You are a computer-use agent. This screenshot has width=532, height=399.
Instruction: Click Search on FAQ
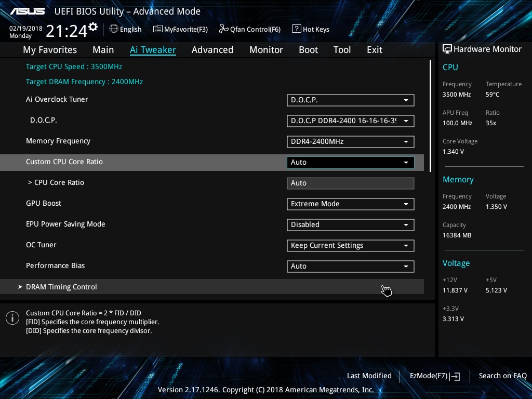tap(502, 376)
